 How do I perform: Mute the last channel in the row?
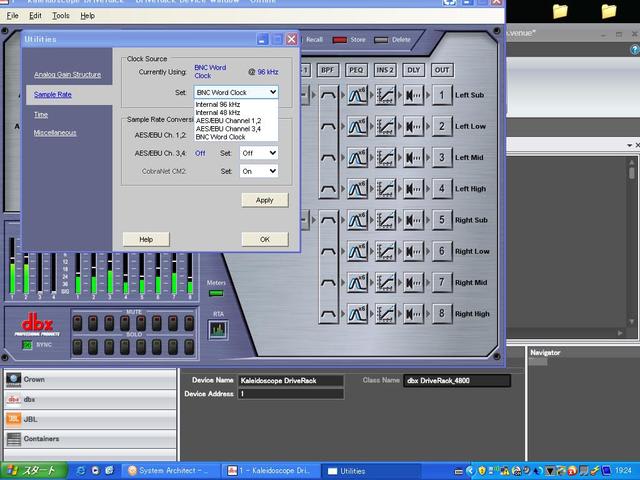point(189,323)
